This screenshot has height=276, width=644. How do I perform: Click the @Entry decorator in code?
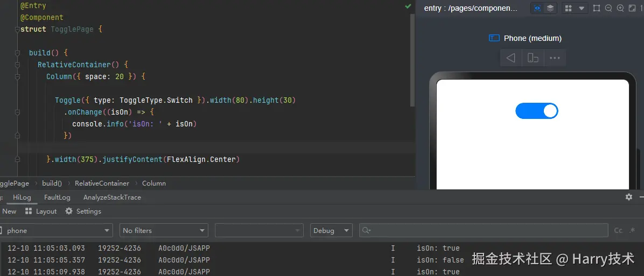(x=33, y=6)
